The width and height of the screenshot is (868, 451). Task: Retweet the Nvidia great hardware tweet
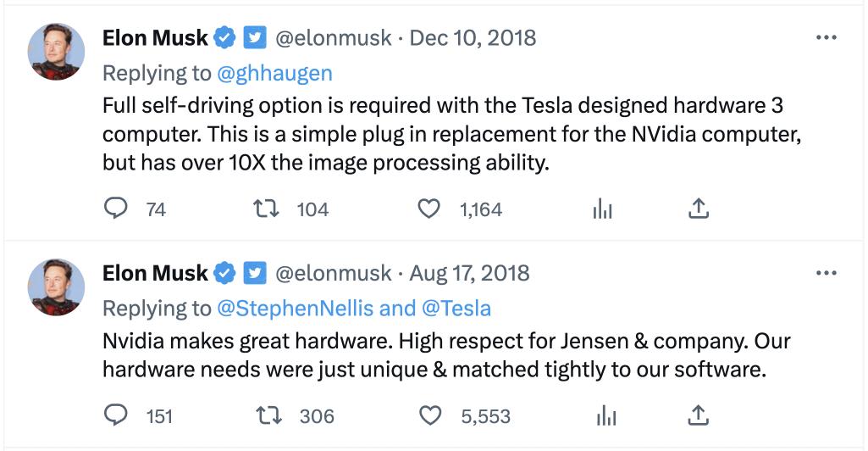(267, 415)
